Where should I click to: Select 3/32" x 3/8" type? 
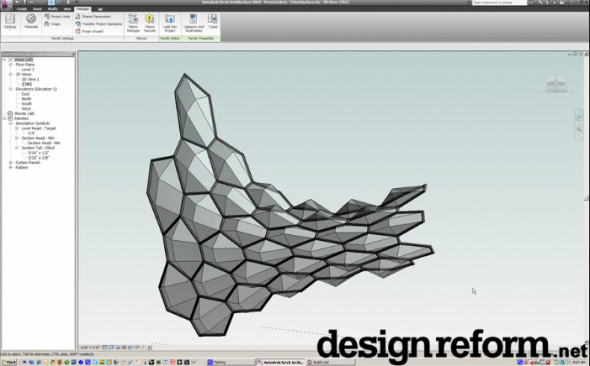click(38, 158)
